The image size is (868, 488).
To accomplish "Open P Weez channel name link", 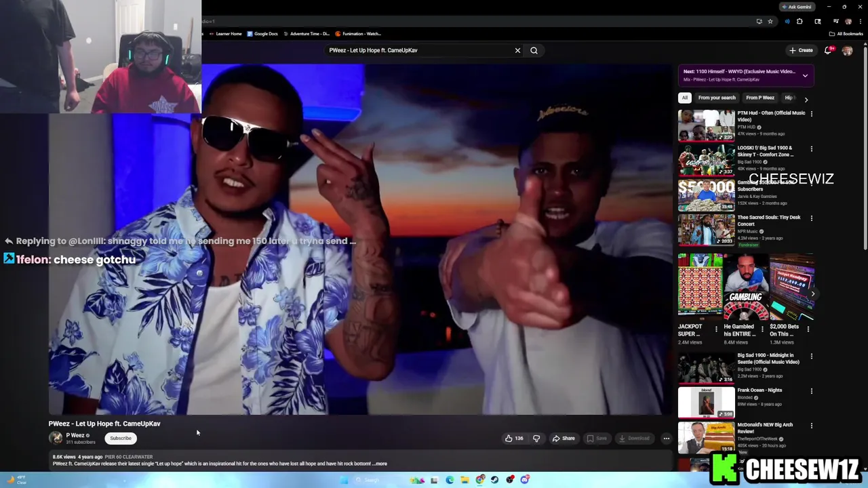I will point(75,436).
